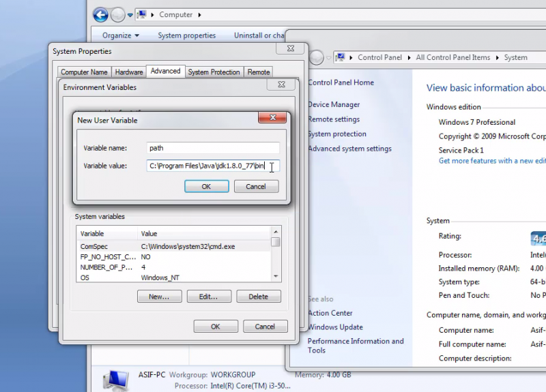Open Action Center link
Image resolution: width=546 pixels, height=392 pixels.
pyautogui.click(x=330, y=313)
